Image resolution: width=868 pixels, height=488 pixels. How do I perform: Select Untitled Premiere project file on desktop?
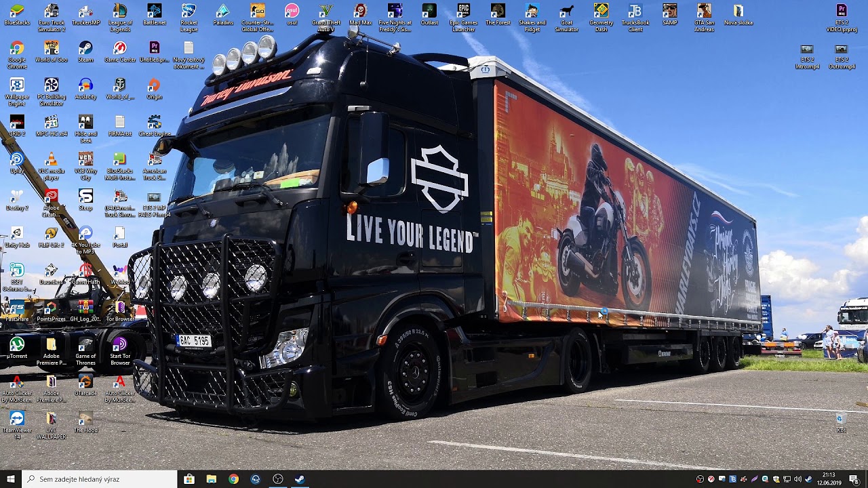click(x=155, y=52)
